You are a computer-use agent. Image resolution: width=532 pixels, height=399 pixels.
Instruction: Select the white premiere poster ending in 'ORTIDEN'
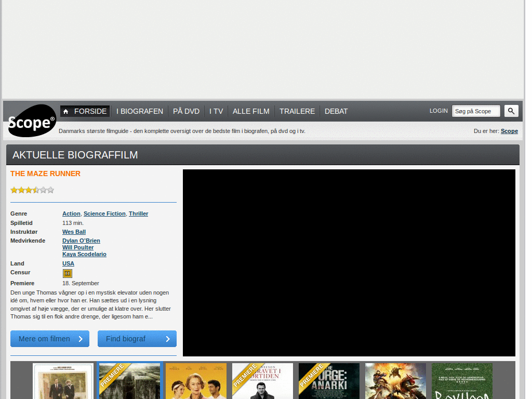[262, 381]
